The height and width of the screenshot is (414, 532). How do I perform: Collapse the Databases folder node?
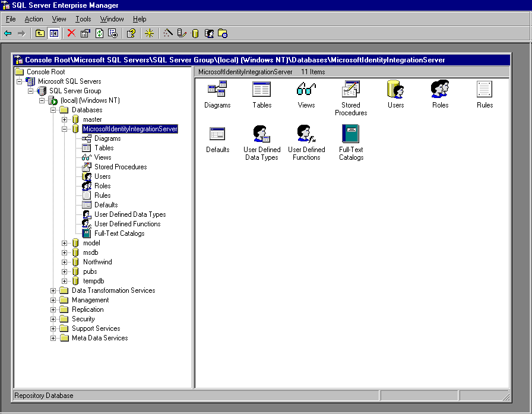53,110
